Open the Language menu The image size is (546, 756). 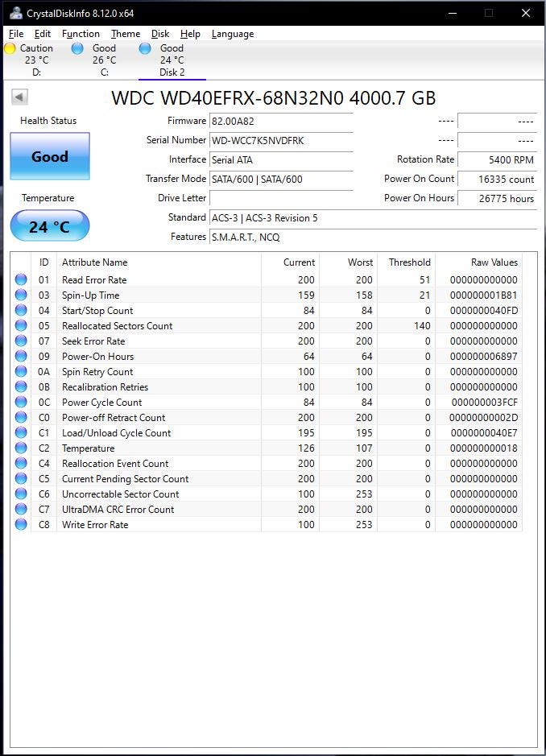(x=233, y=34)
